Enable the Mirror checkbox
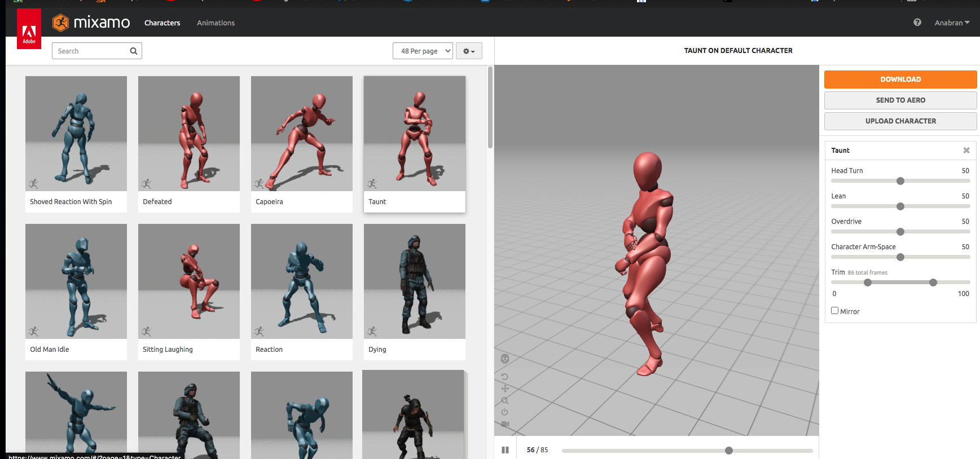The image size is (980, 459). point(834,311)
